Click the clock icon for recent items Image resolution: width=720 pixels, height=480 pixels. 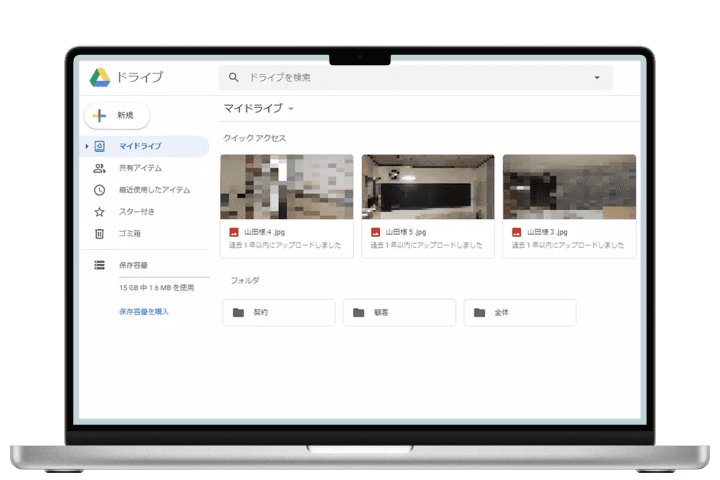[100, 190]
